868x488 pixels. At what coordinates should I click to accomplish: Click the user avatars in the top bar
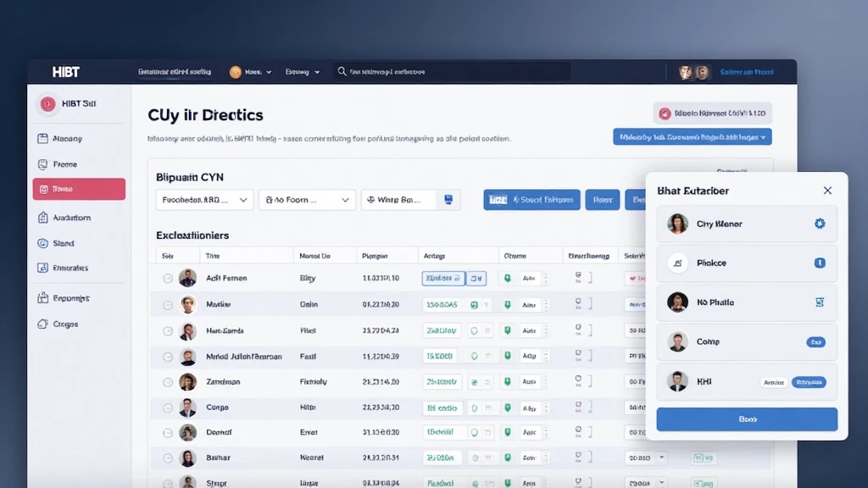tap(693, 73)
